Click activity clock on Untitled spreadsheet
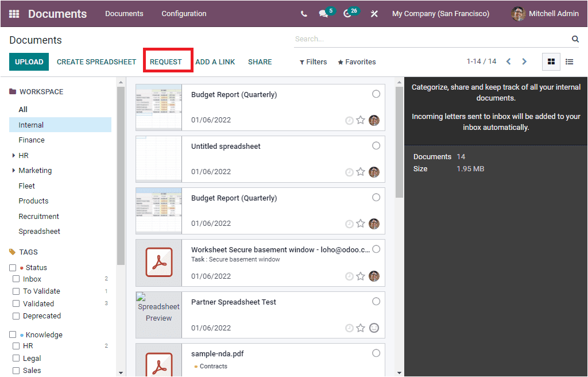Viewport: 588px width, 377px height. (349, 172)
